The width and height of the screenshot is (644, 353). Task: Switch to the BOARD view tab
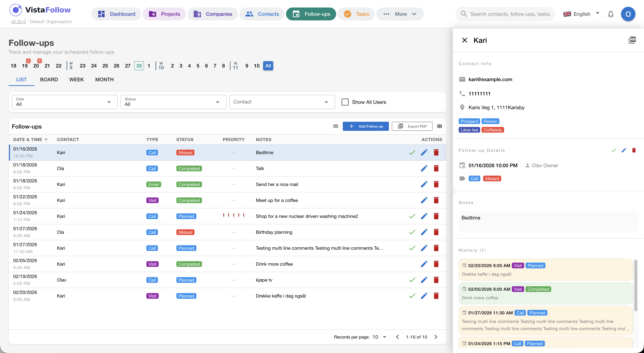click(x=49, y=79)
